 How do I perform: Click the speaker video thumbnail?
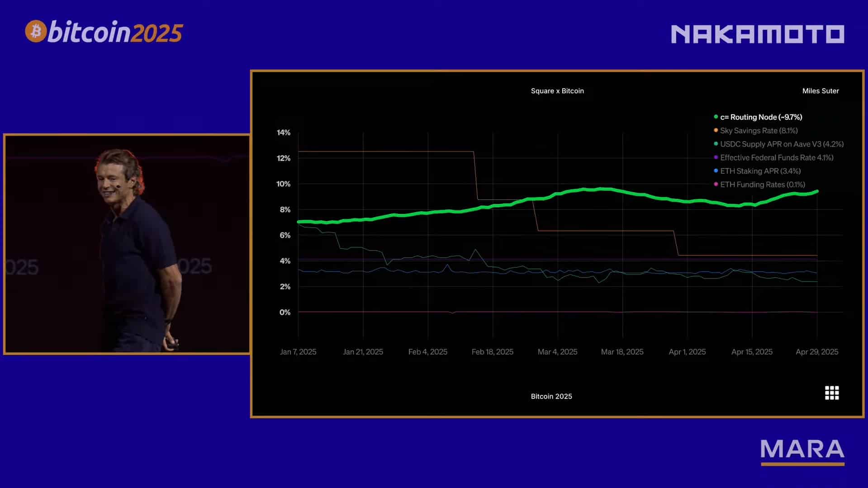[x=127, y=244]
